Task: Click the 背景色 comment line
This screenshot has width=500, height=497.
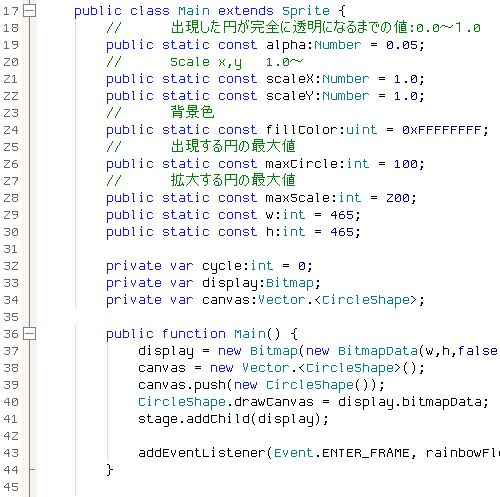Action: coord(160,113)
